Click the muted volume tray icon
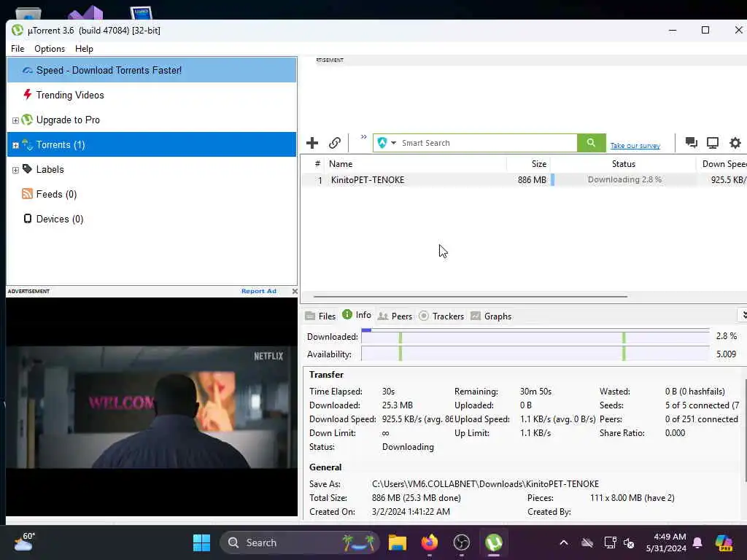 coord(629,542)
